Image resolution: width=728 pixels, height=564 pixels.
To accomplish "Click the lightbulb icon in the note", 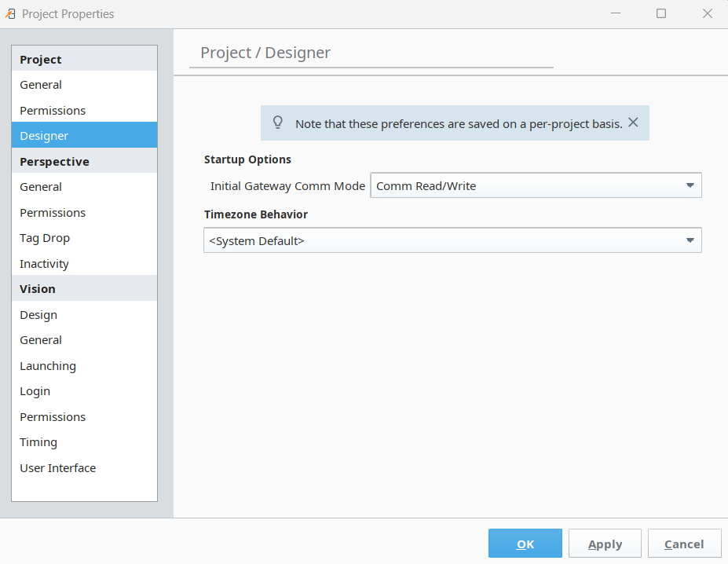I will pos(277,123).
